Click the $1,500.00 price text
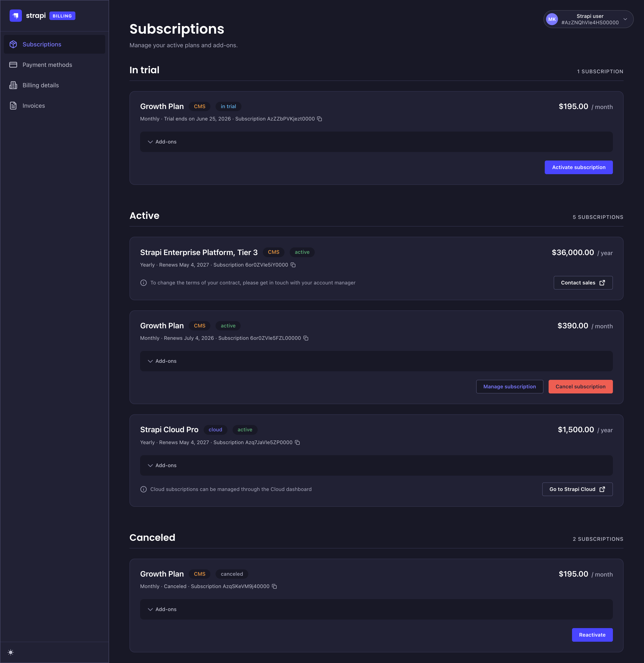Viewport: 644px width, 663px height. [x=576, y=430]
